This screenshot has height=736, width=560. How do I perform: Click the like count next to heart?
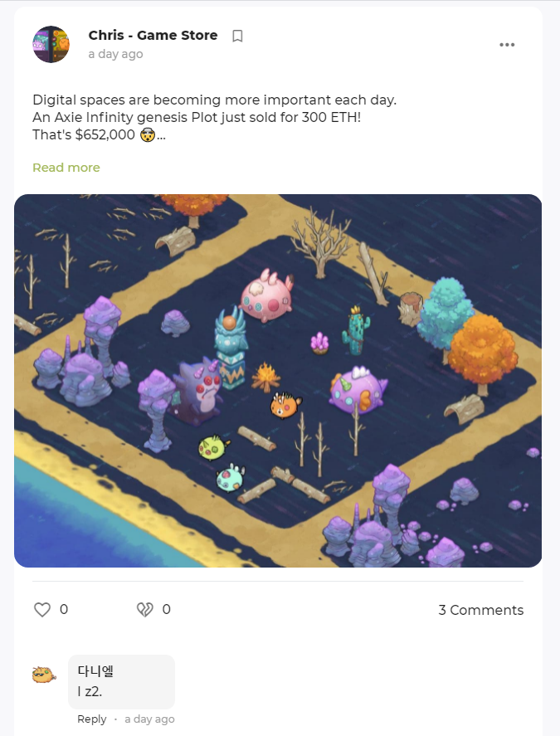coord(64,609)
